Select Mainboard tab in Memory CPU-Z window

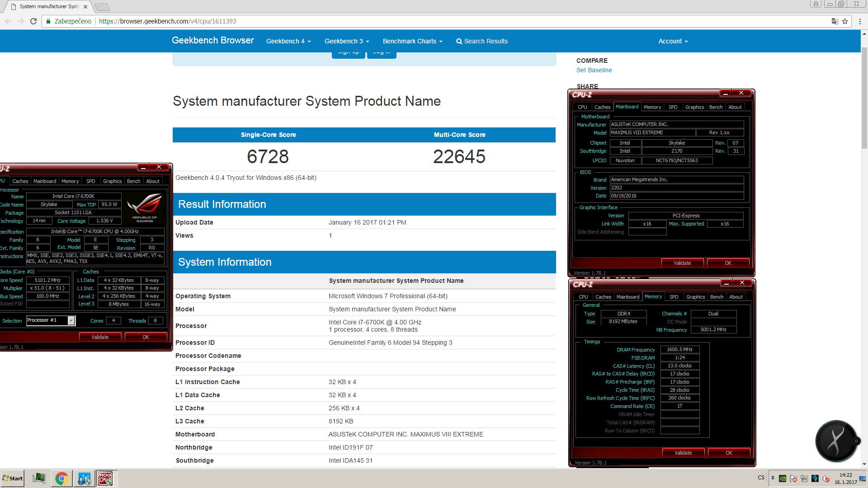(x=628, y=297)
